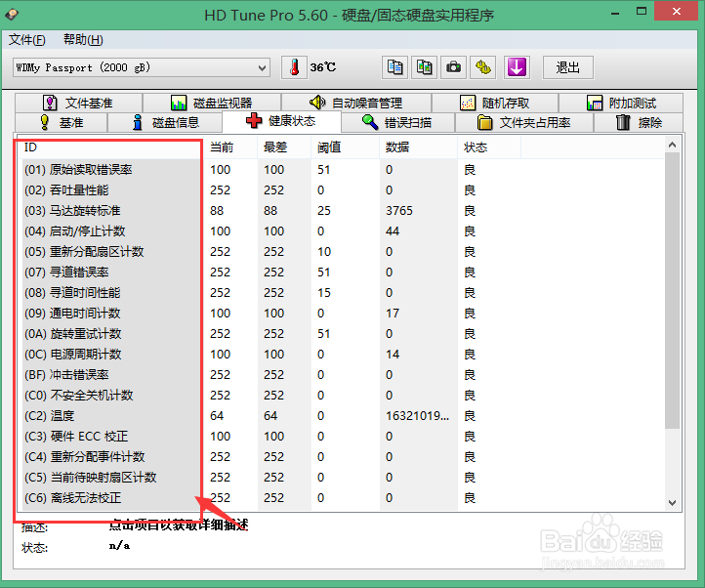
Task: Switch to the 文件基准 tab
Action: click(x=79, y=103)
